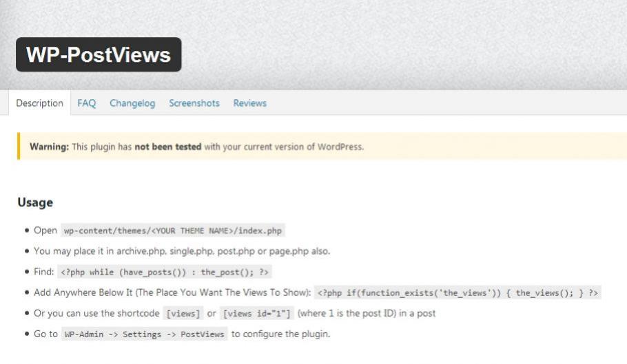This screenshot has height=364, width=627.
Task: Select the WP-Admin -> Settings -> PostViews path
Action: tap(145, 334)
